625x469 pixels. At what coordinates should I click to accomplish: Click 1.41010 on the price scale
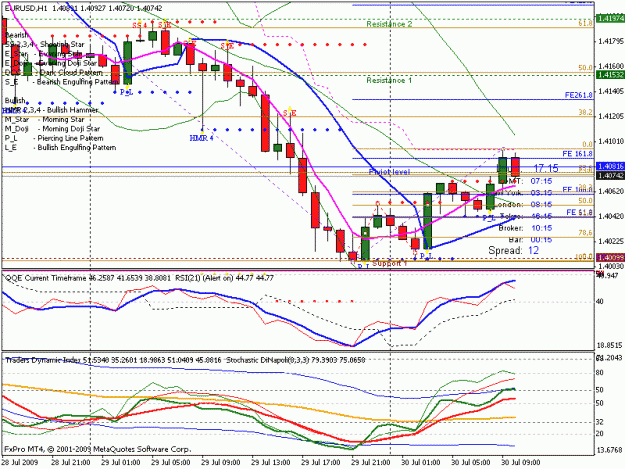[611, 141]
